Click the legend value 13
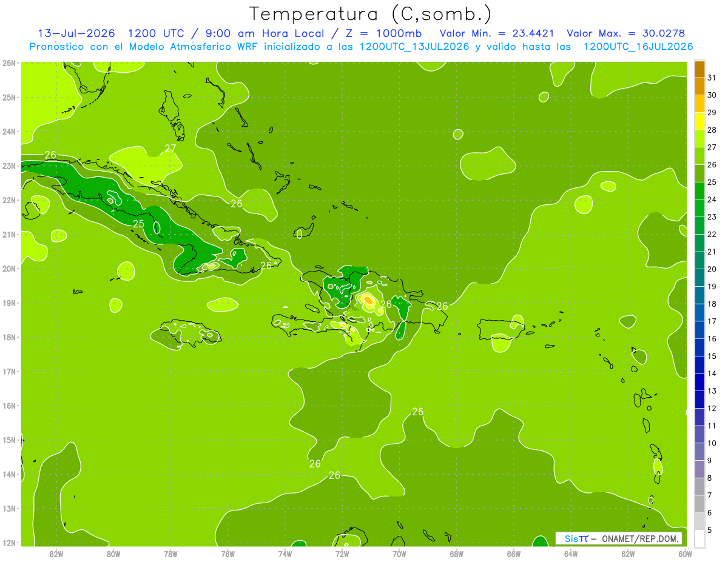Image resolution: width=728 pixels, height=562 pixels. [x=712, y=391]
